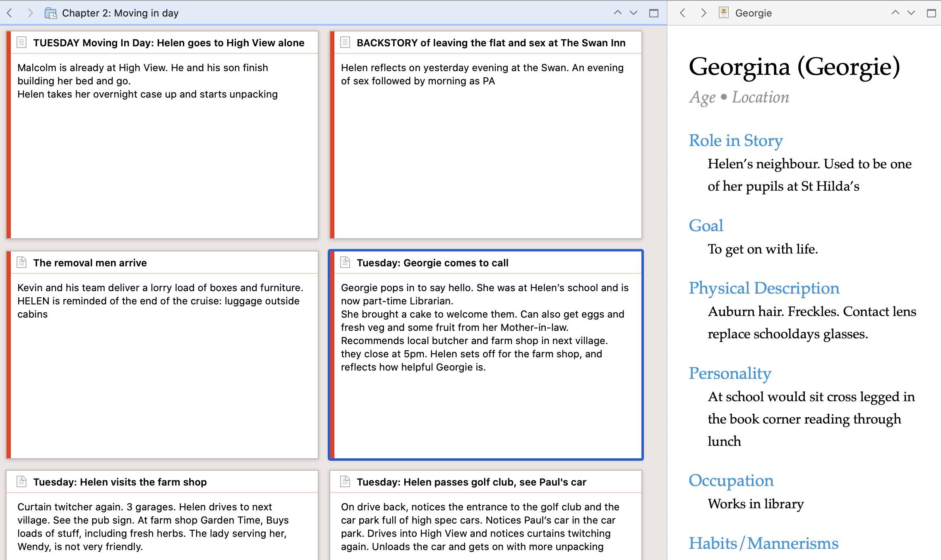941x560 pixels.
Task: Click the red label strip on BACKSTORY card
Action: pos(332,135)
